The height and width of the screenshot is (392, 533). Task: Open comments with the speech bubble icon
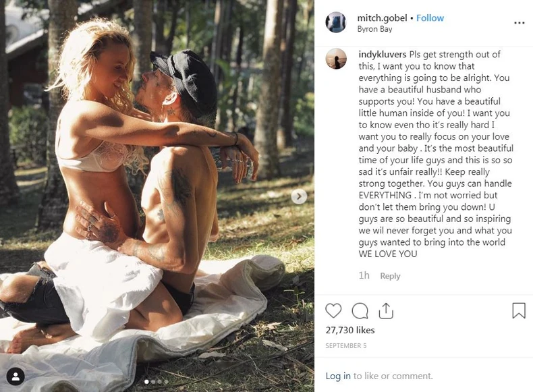360,311
